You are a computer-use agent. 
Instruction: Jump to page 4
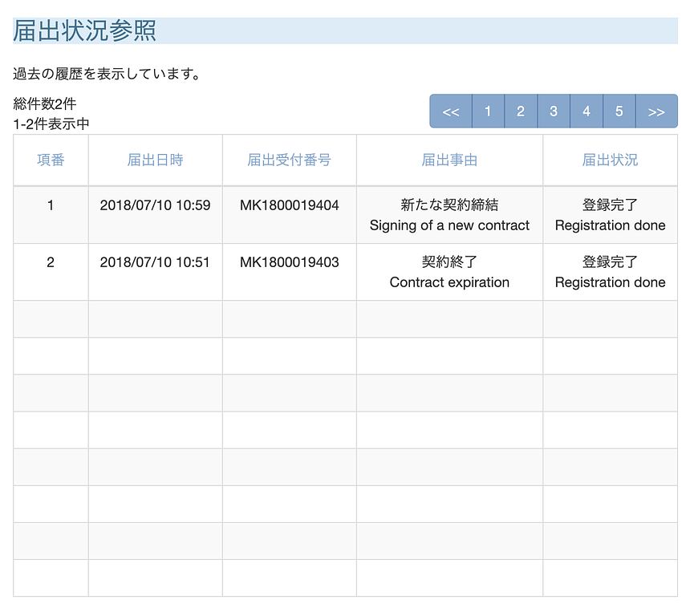(x=586, y=111)
